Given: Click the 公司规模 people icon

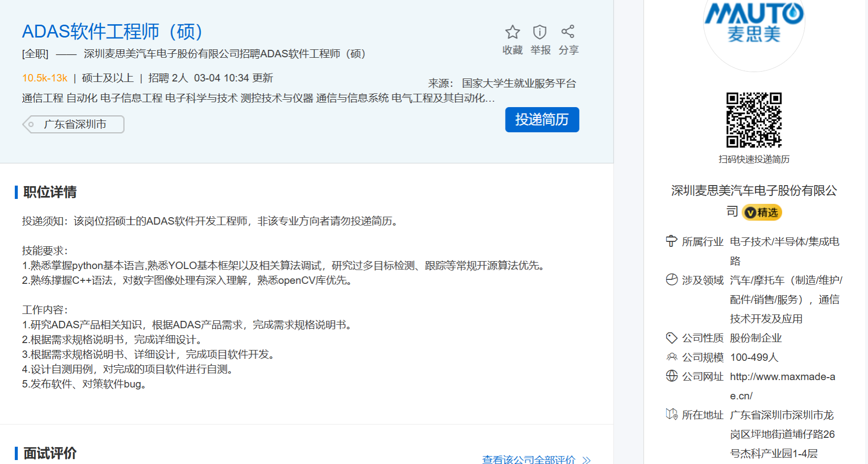Looking at the screenshot, I should point(671,357).
